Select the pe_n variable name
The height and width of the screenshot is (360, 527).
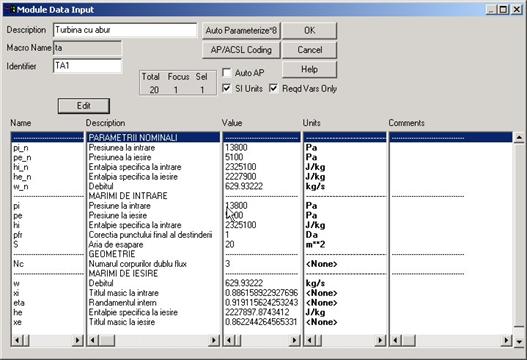[22, 157]
